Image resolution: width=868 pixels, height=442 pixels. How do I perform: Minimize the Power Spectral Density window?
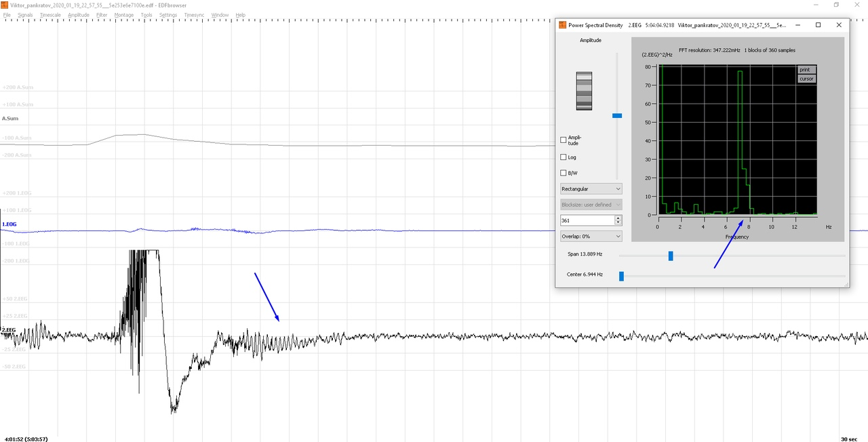[797, 25]
